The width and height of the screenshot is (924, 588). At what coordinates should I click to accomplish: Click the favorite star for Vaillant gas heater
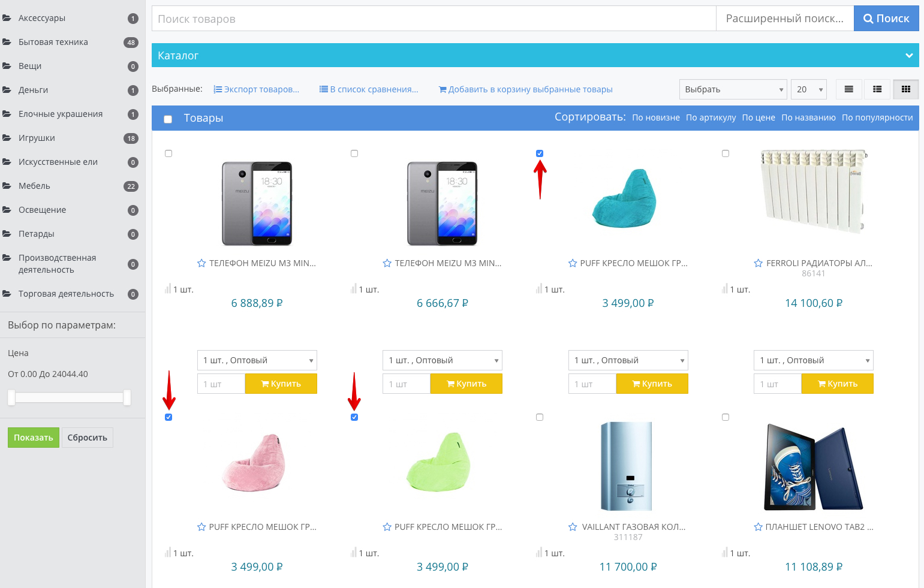coord(573,527)
